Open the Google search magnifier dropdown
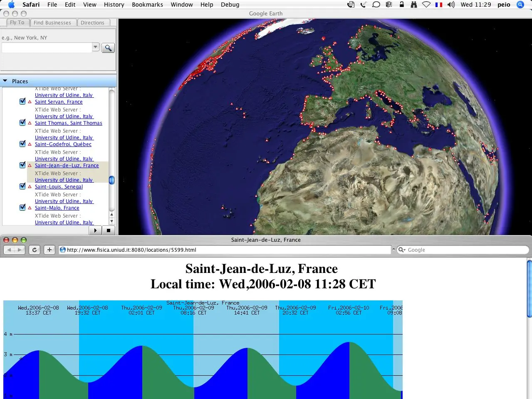The height and width of the screenshot is (399, 532). tap(402, 250)
